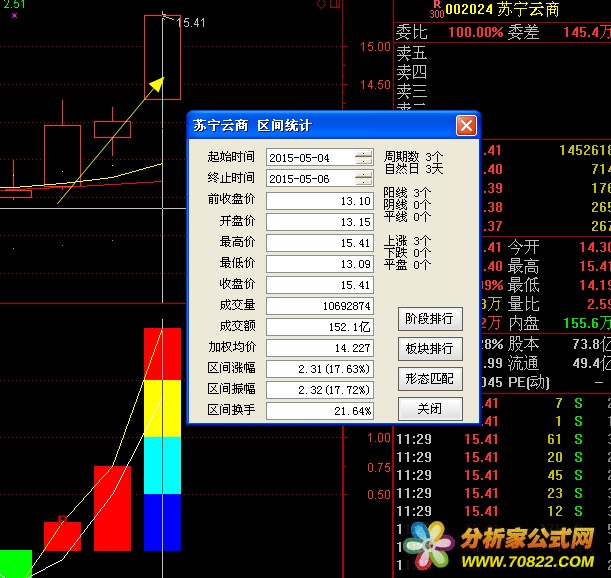Click the 区间换手 value 21.64%
611x578 pixels.
(320, 411)
